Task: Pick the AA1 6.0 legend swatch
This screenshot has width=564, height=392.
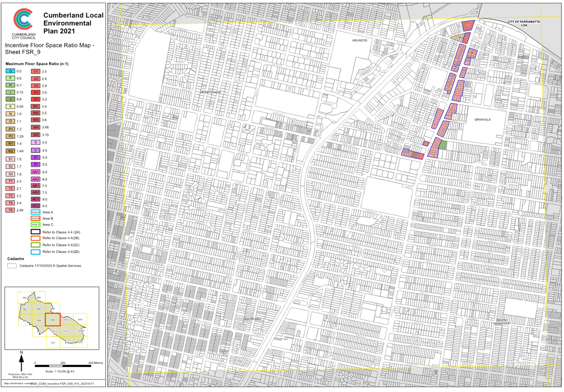Action: pyautogui.click(x=36, y=172)
